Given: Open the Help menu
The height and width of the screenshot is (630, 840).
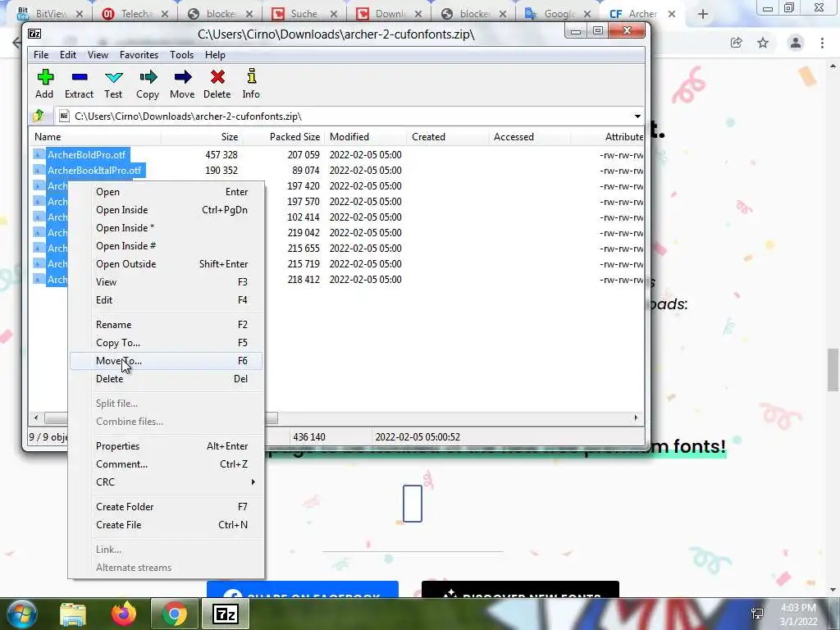Looking at the screenshot, I should tap(215, 55).
